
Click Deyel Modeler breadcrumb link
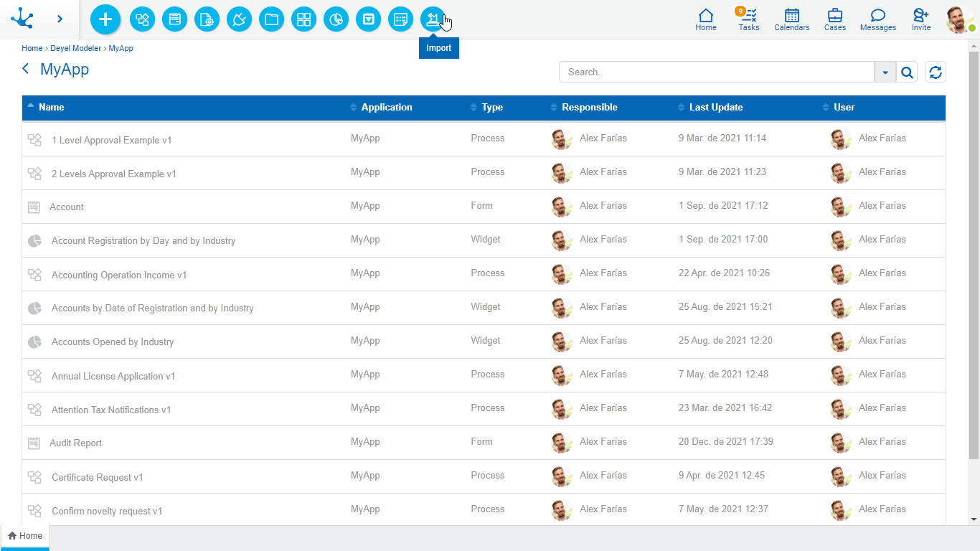[75, 49]
